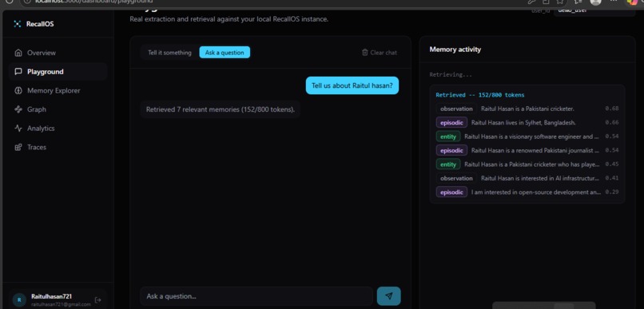The image size is (644, 309).
Task: Click the Playground sidebar link
Action: [58, 71]
